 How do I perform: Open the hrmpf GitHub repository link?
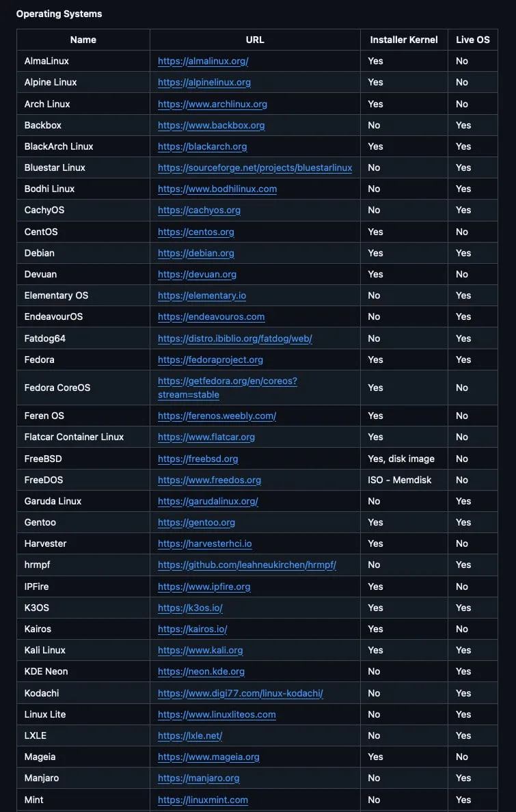point(247,565)
